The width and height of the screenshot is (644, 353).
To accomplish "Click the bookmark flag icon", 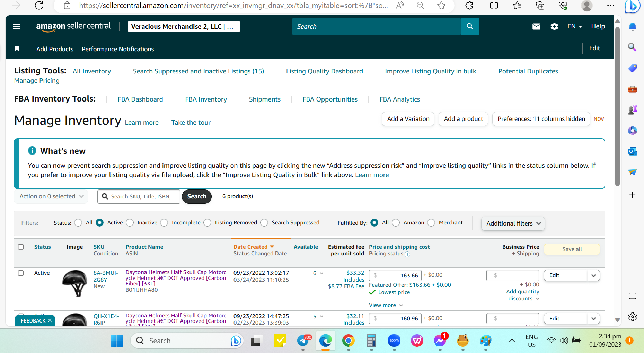I will coord(17,48).
